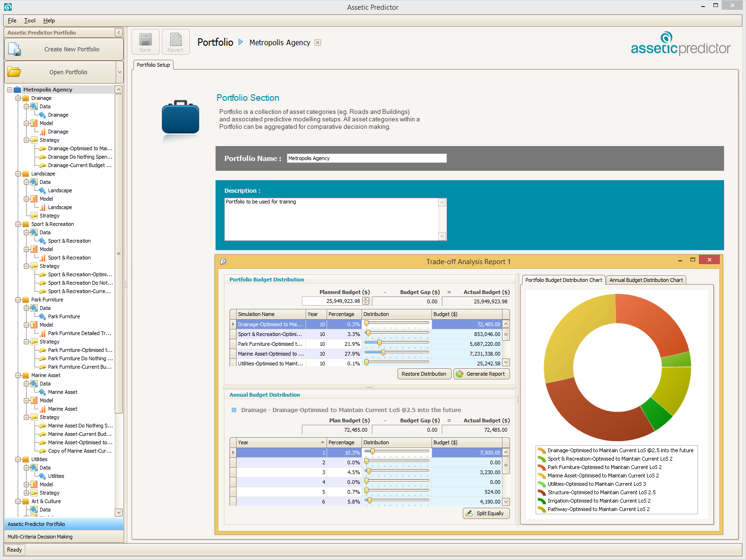Image resolution: width=746 pixels, height=560 pixels.
Task: Select the Portfolio Setup tab
Action: [x=153, y=65]
